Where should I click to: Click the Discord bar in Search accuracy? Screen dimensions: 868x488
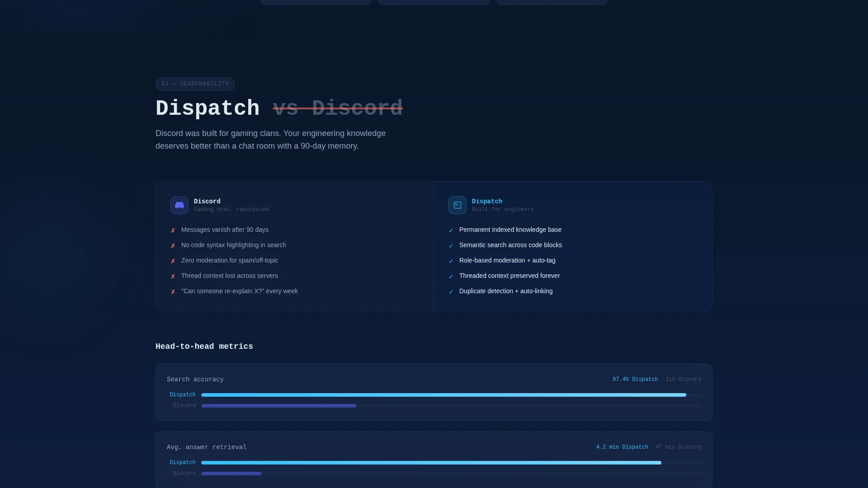point(278,406)
